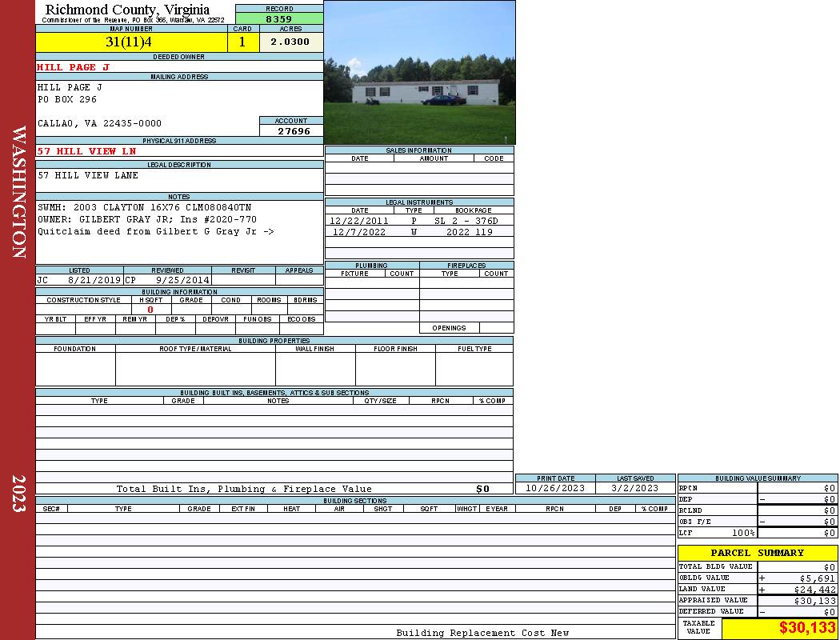Select the map number 31(11)4 field
Image resolution: width=840 pixels, height=640 pixels.
131,42
